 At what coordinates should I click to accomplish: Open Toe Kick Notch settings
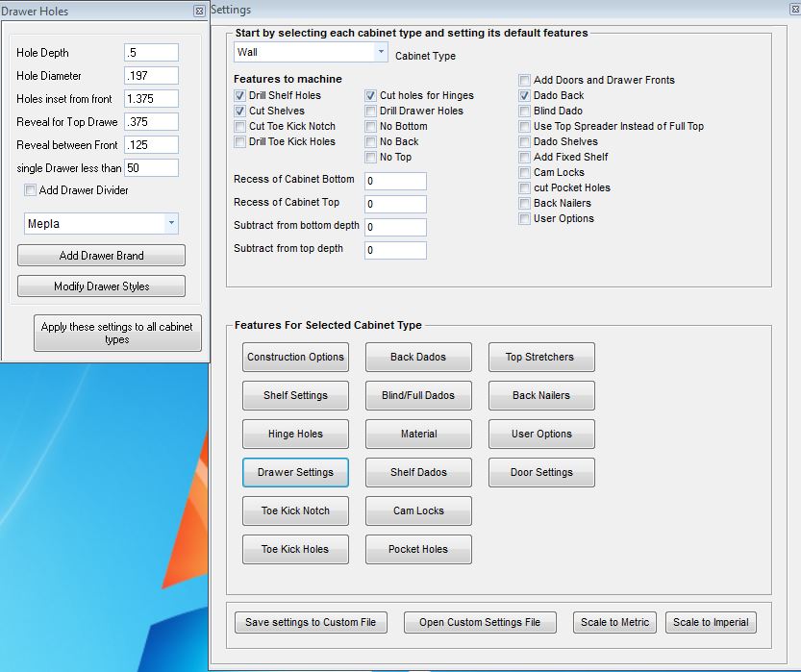pyautogui.click(x=295, y=510)
